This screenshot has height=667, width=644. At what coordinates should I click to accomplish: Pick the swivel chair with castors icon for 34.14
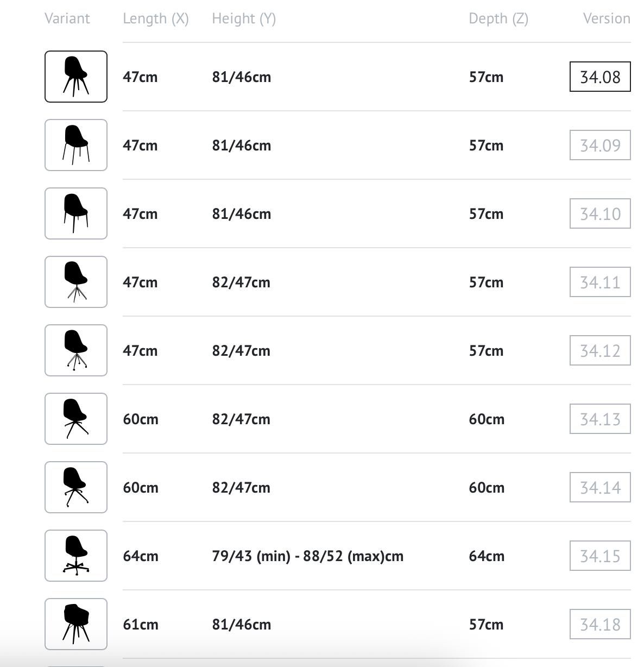[x=76, y=487]
